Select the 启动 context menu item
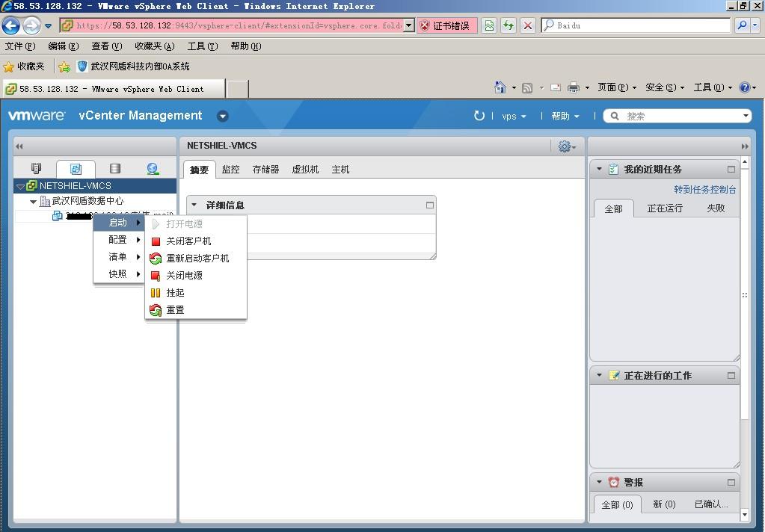The width and height of the screenshot is (765, 532). point(119,223)
